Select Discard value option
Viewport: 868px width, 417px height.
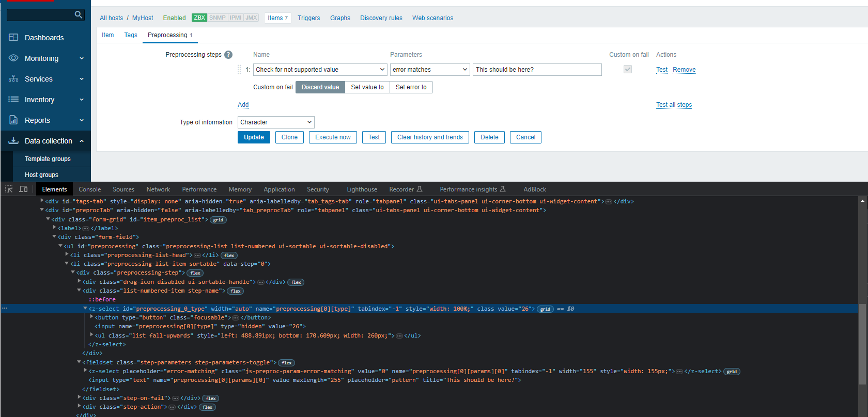(x=320, y=87)
